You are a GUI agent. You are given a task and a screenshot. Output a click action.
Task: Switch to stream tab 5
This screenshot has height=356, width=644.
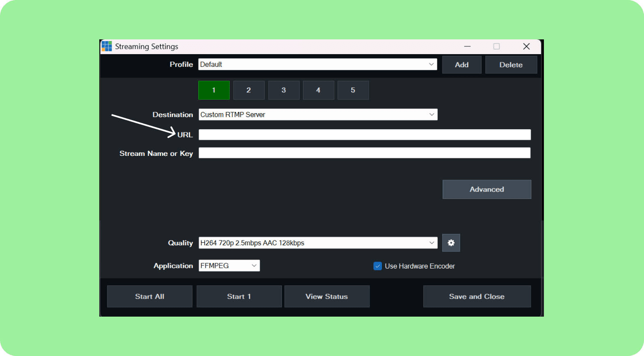(353, 90)
